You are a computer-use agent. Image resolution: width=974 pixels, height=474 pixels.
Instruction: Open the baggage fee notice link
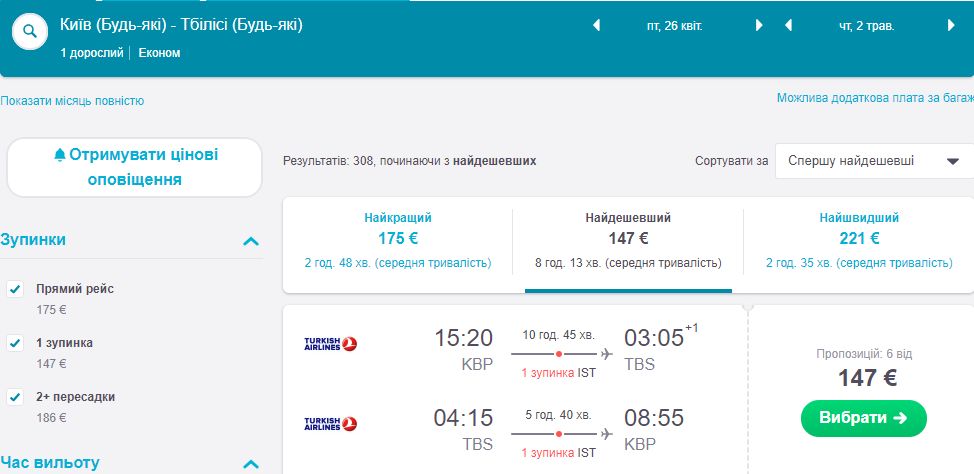click(874, 98)
